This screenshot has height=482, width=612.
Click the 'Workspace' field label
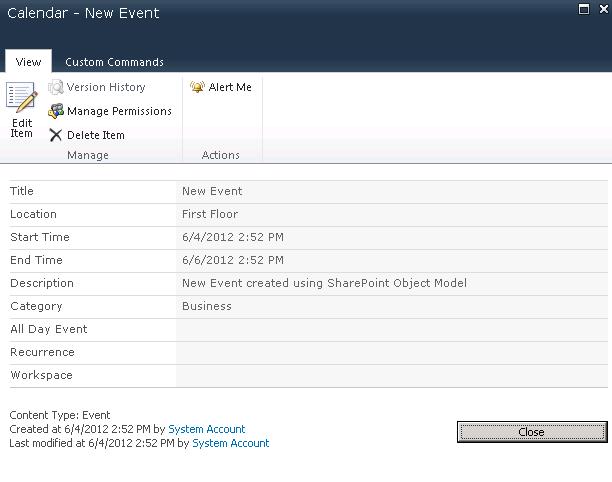pyautogui.click(x=41, y=375)
